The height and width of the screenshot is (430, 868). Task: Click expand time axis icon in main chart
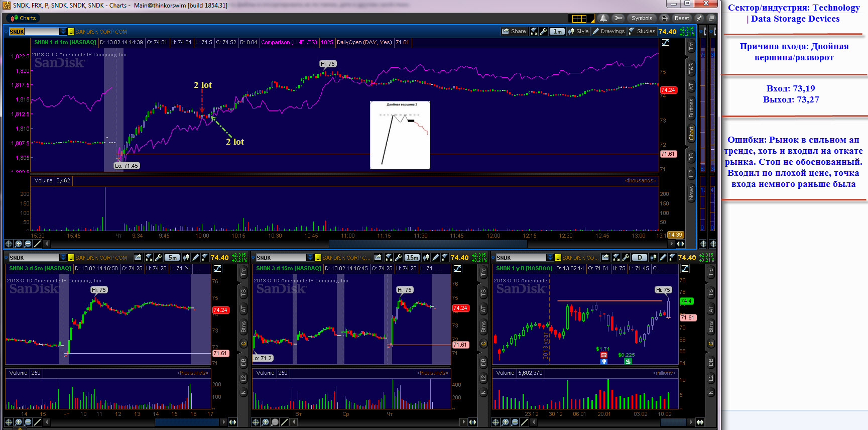pyautogui.click(x=680, y=244)
